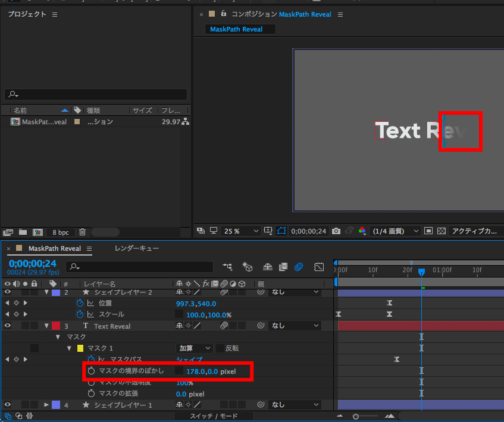The image size is (504, 422).
Task: Click the 8 bpc color depth button
Action: point(60,232)
